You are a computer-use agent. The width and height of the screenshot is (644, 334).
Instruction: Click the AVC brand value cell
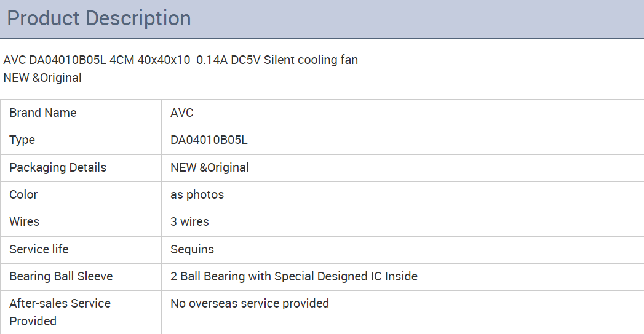tap(402, 113)
